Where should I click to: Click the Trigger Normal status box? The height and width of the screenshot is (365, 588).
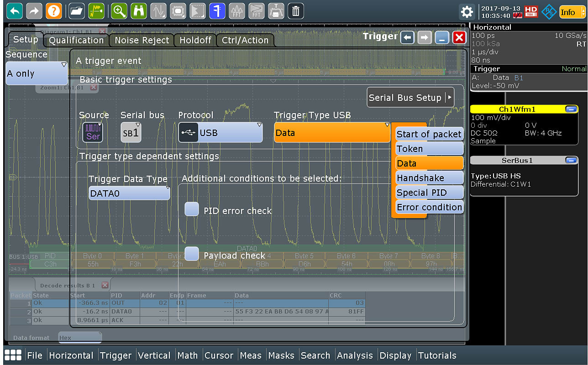point(529,78)
